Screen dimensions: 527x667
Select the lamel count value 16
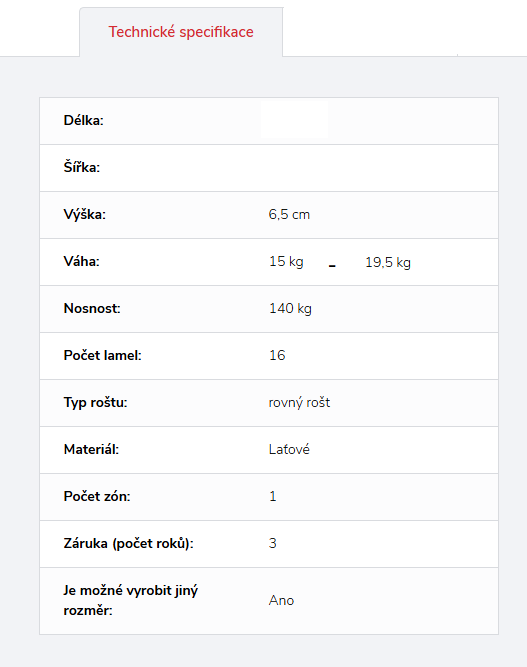point(277,355)
